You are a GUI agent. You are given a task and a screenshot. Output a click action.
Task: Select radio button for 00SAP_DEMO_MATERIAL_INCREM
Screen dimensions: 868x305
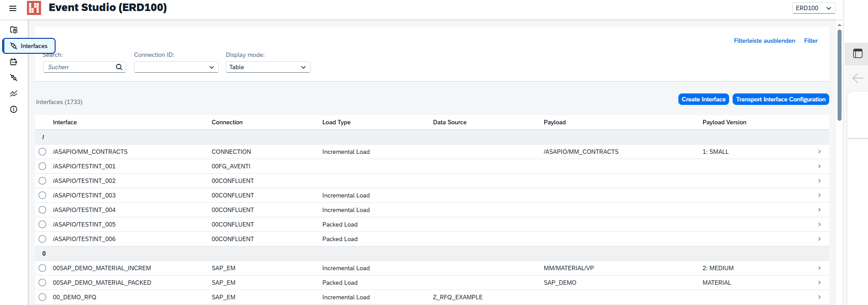point(42,268)
